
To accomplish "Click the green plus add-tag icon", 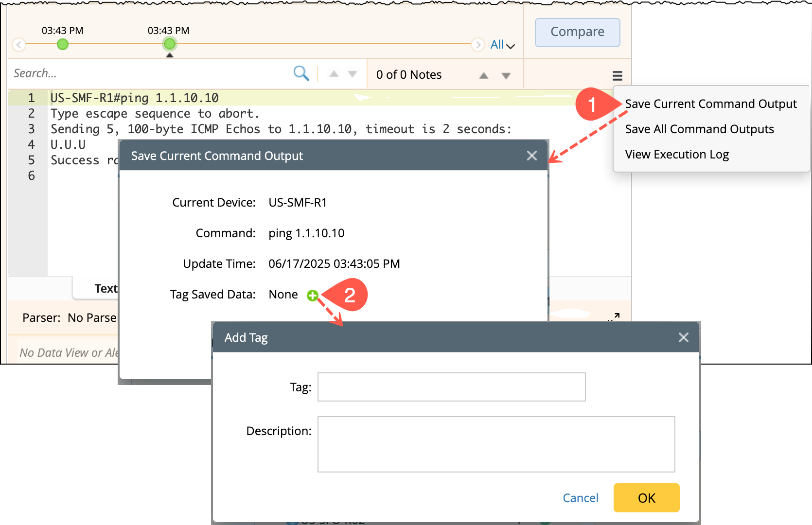I will click(312, 295).
